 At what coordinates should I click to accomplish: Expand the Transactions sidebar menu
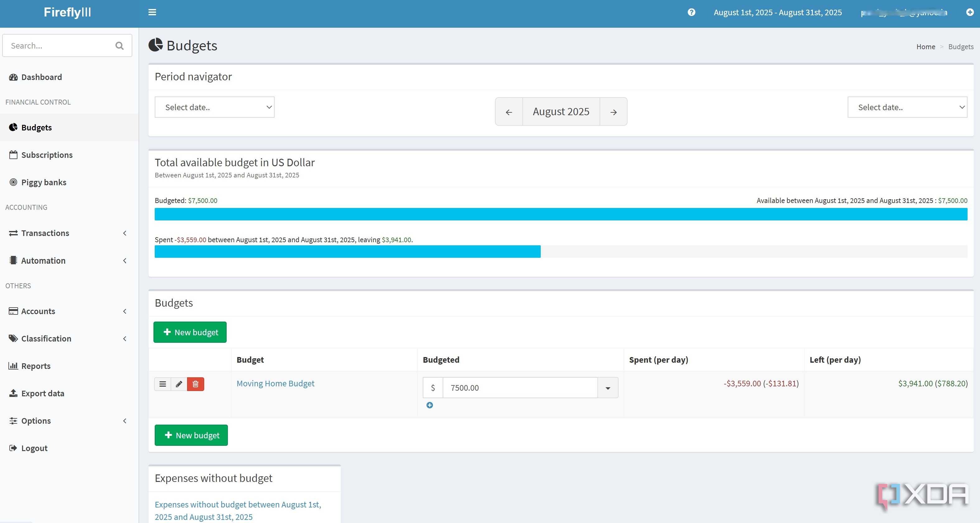69,233
